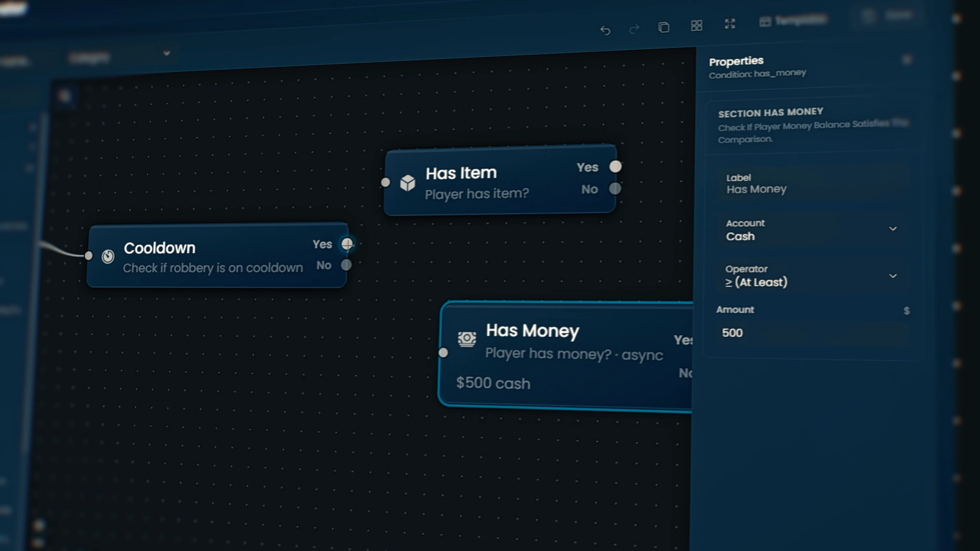Click the Cooldown timer icon
This screenshot has width=980, height=551.
(108, 256)
